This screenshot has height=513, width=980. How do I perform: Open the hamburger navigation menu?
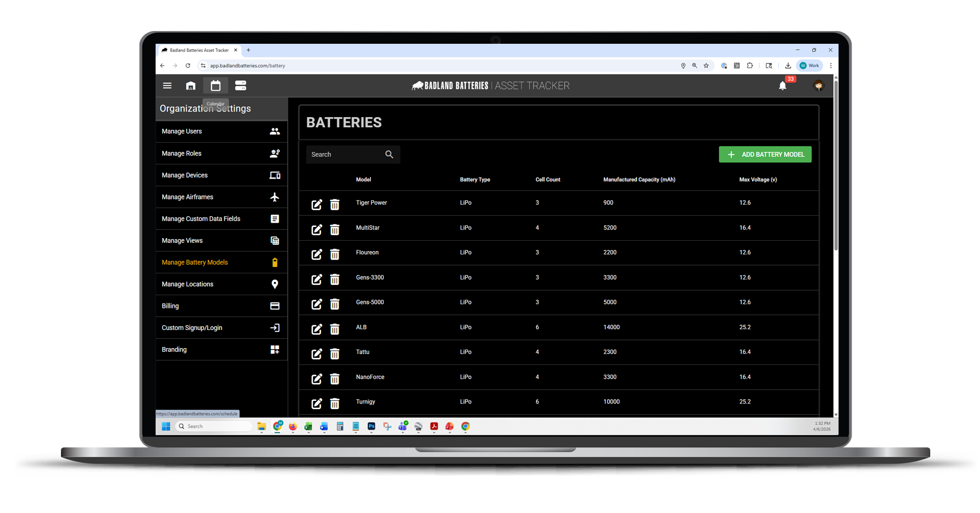tap(167, 85)
